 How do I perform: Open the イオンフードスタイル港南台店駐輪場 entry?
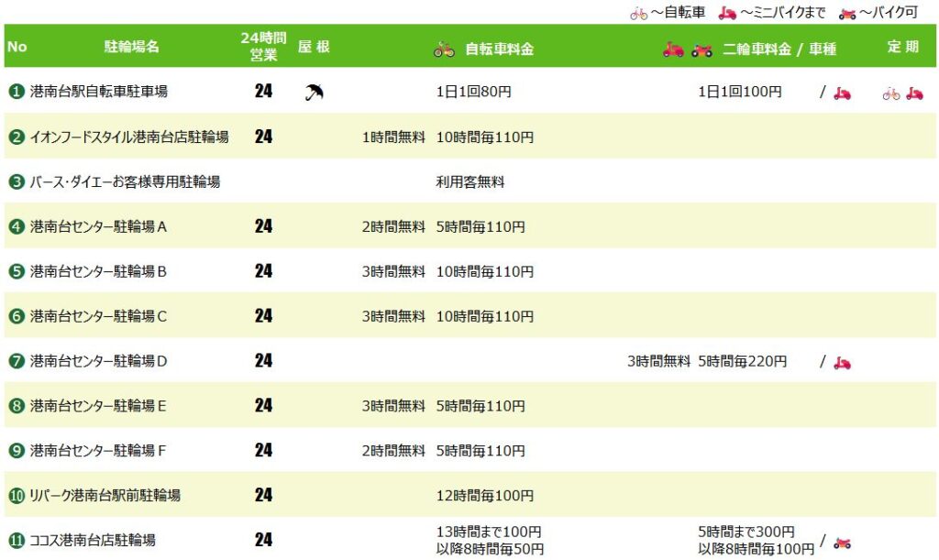(129, 137)
